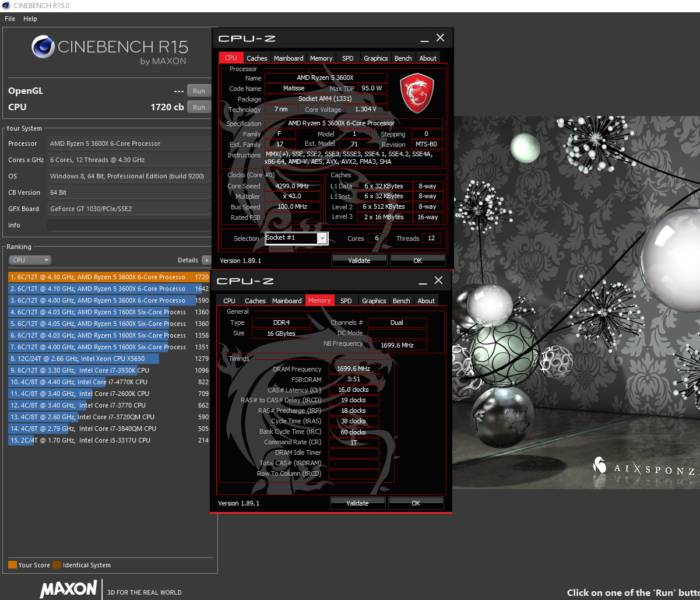Open Bench tab in upper CPU-Z window

[x=403, y=58]
